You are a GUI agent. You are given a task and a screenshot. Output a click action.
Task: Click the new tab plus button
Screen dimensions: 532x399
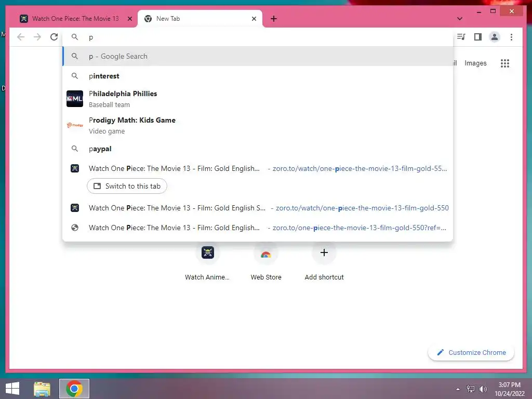[x=274, y=19]
